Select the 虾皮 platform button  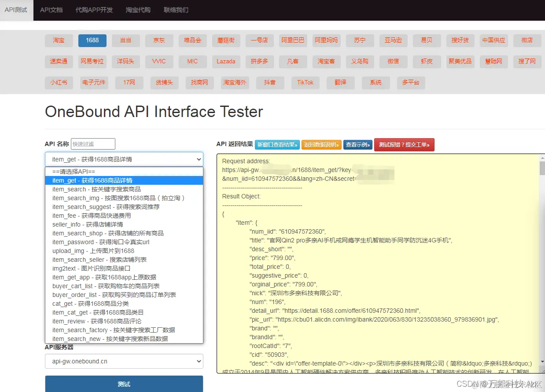427,61
